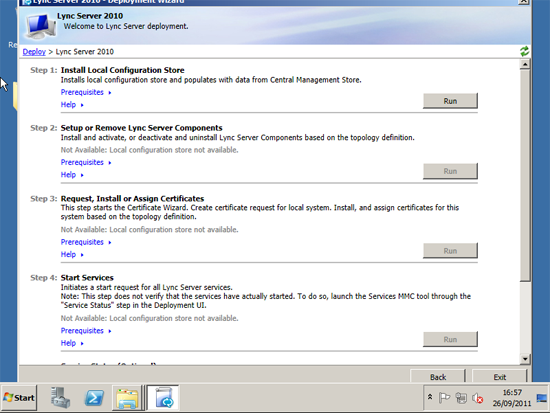Click the 'Request, Install or Assign Certificates' heading
550x413 pixels.
132,199
